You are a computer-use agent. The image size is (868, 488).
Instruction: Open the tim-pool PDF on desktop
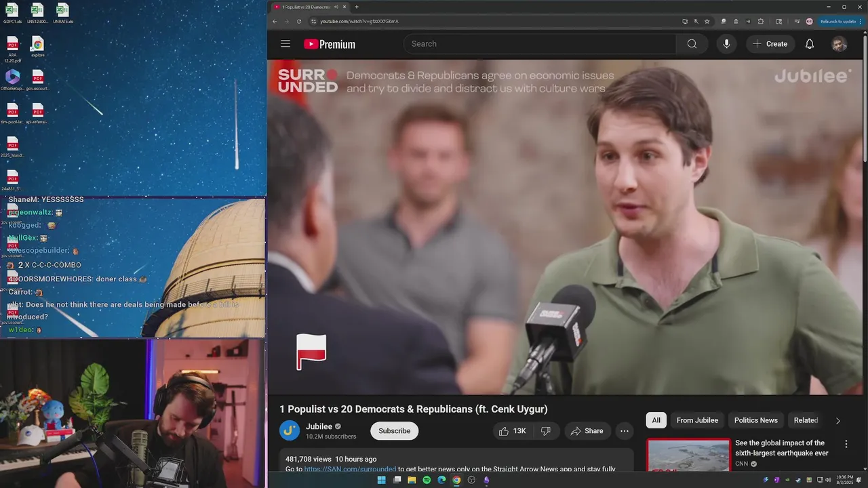pyautogui.click(x=12, y=113)
